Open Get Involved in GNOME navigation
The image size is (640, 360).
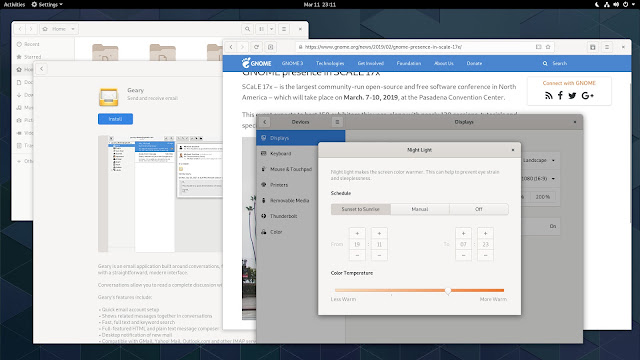pos(371,63)
